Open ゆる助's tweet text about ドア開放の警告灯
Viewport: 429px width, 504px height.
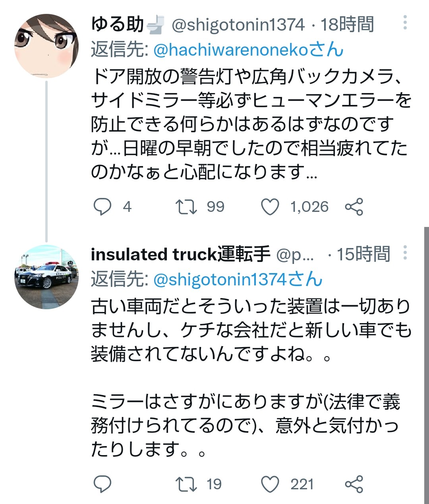point(250,124)
